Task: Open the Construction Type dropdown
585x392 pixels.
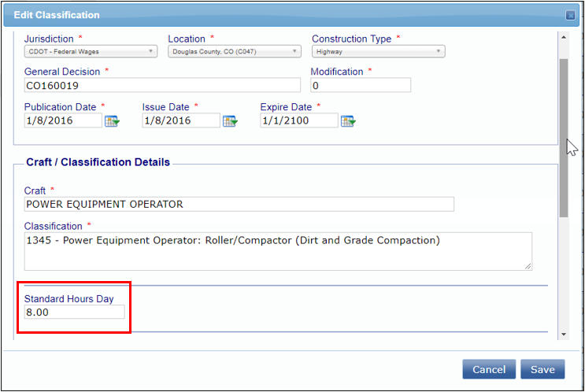Action: pos(378,51)
